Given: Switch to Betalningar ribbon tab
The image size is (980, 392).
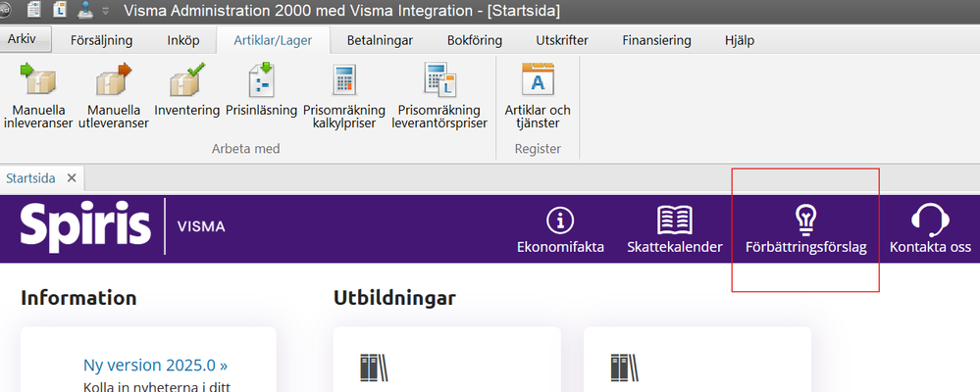Looking at the screenshot, I should click(380, 40).
